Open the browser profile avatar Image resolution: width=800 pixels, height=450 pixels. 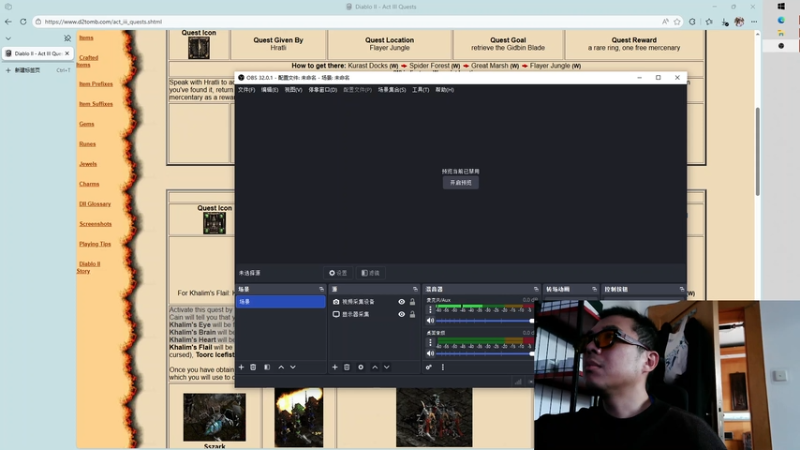coord(739,21)
